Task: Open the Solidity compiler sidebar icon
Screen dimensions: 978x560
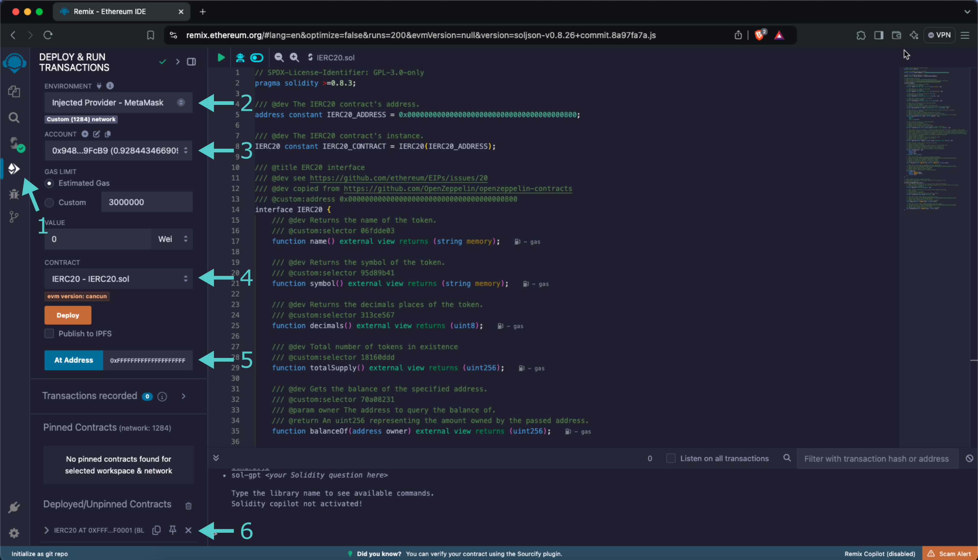Action: (x=16, y=144)
